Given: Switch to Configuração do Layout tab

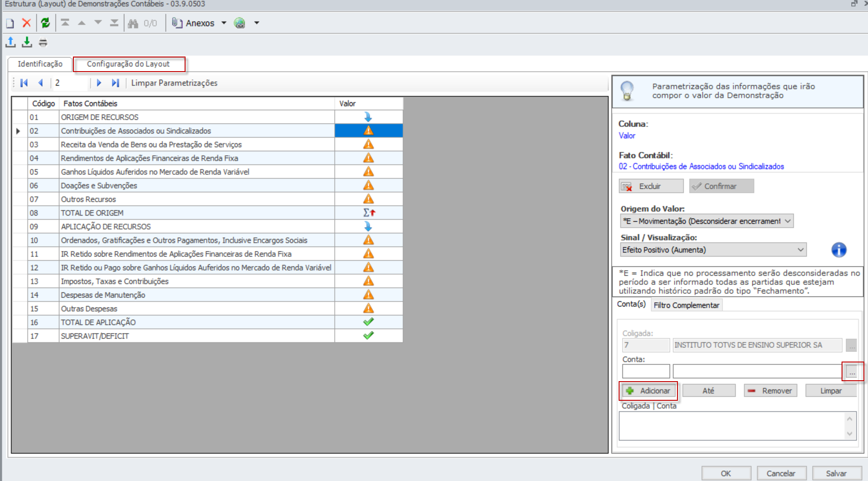Looking at the screenshot, I should (x=129, y=64).
